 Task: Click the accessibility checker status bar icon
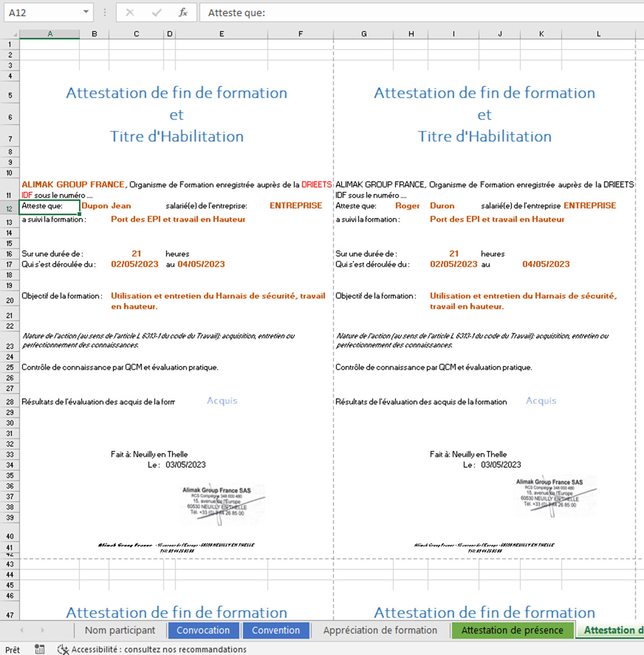click(63, 649)
